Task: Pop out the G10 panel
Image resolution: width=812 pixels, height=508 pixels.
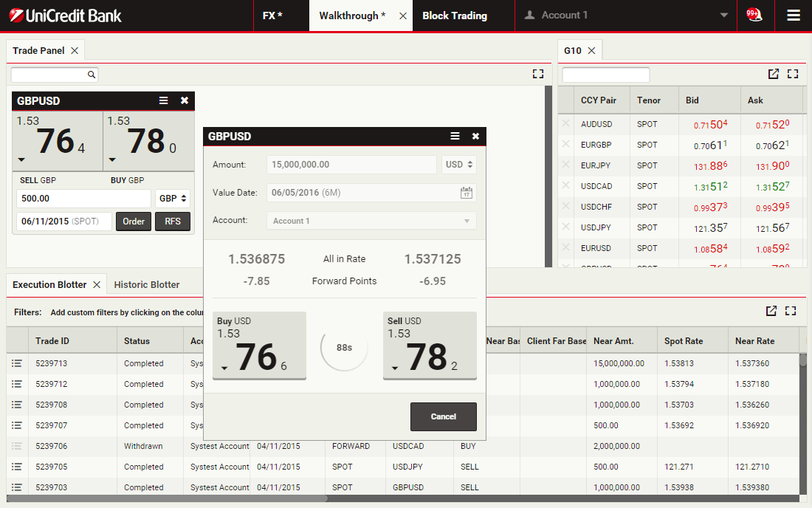Action: [773, 74]
